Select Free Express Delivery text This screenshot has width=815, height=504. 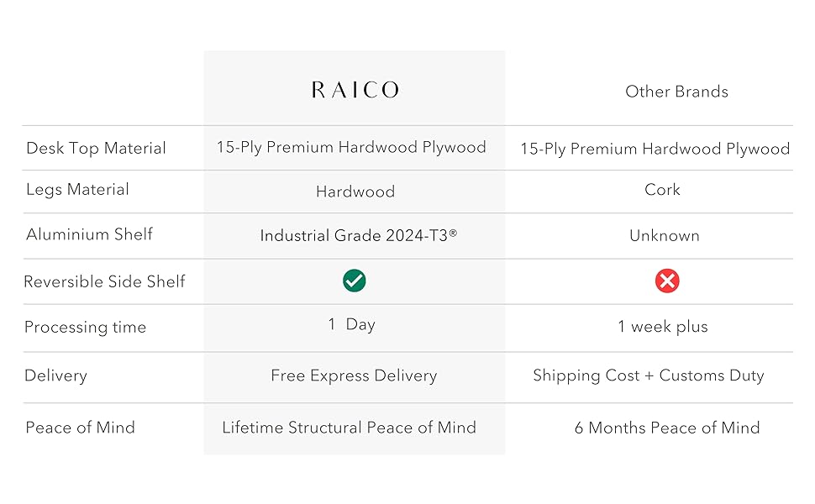click(x=354, y=375)
